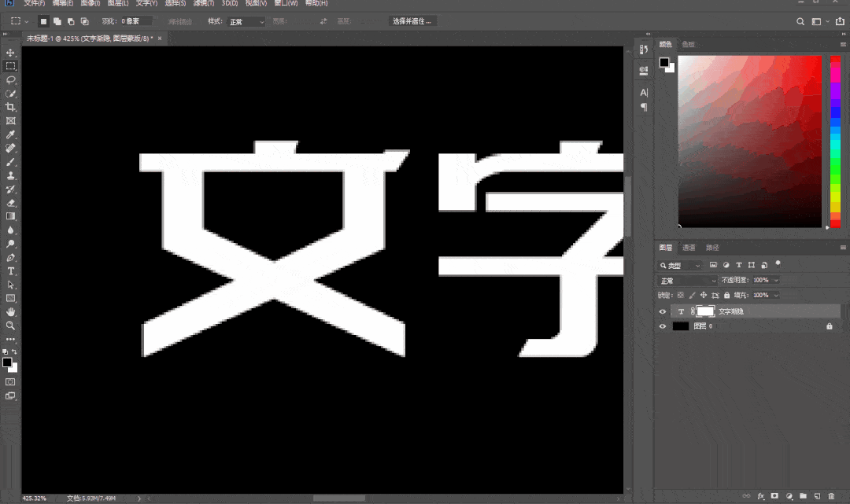Toggle visibility of 图层 0 layer
The height and width of the screenshot is (504, 850).
pos(663,326)
